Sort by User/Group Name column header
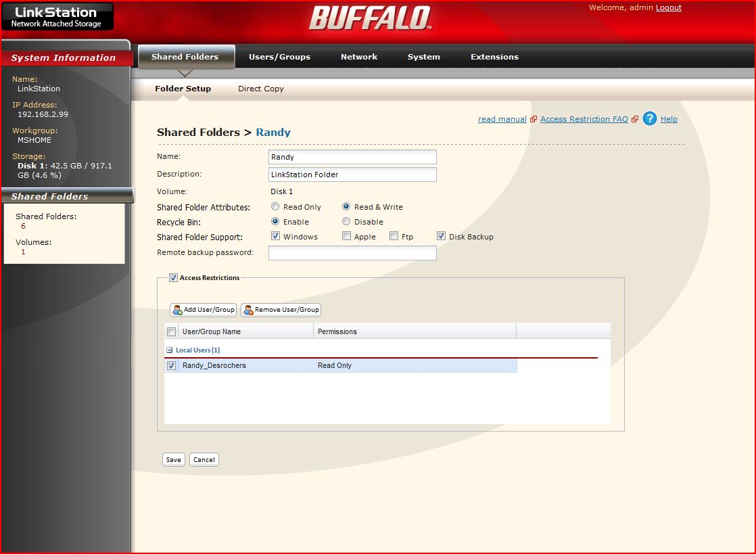The height and width of the screenshot is (554, 756). coord(246,331)
